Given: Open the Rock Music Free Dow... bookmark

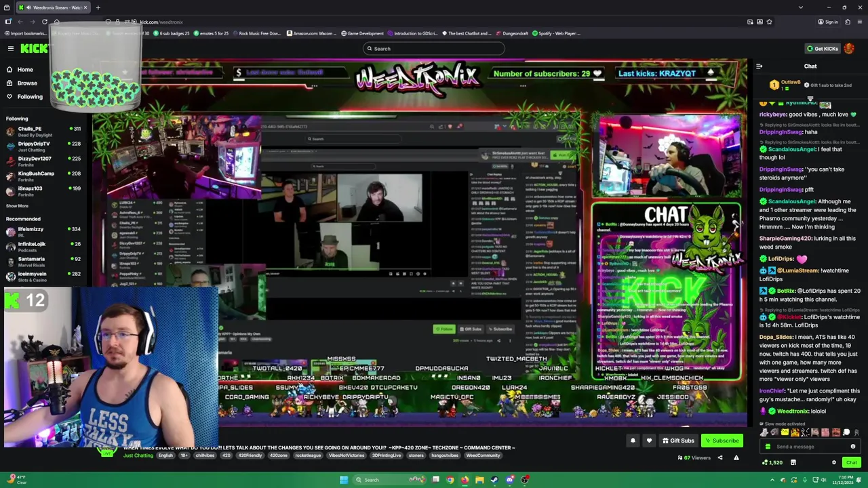Looking at the screenshot, I should 256,33.
